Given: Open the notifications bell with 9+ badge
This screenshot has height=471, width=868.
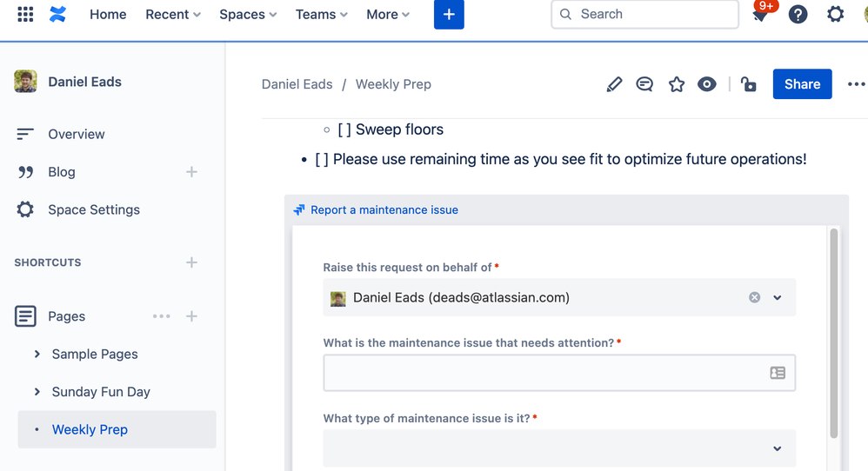Looking at the screenshot, I should 762,15.
